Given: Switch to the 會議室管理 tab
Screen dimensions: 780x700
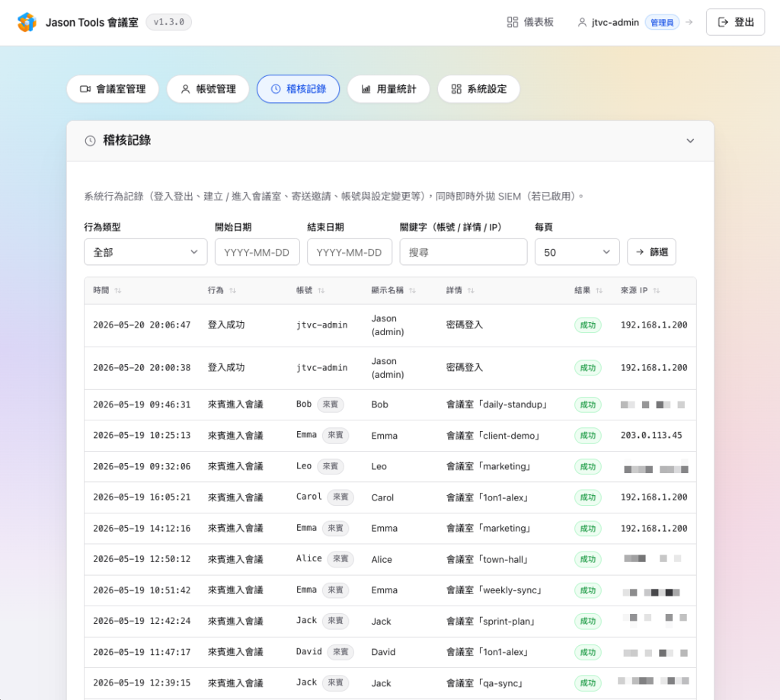Looking at the screenshot, I should 113,89.
